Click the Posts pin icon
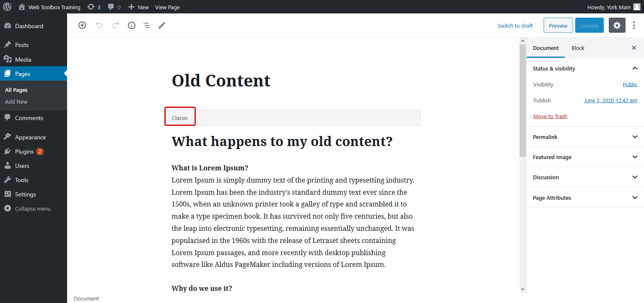644x303 pixels. point(8,45)
